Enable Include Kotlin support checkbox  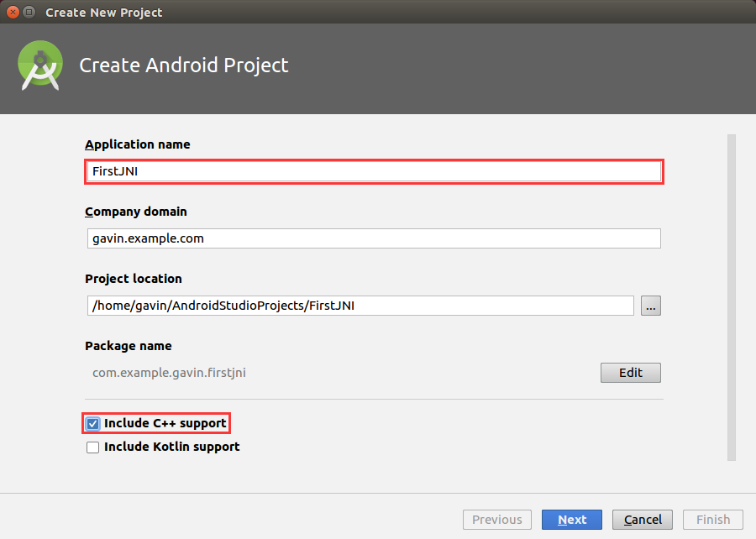coord(92,447)
